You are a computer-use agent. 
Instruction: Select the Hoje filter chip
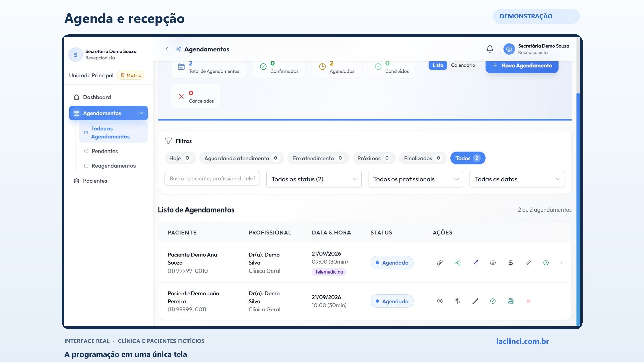pyautogui.click(x=180, y=158)
